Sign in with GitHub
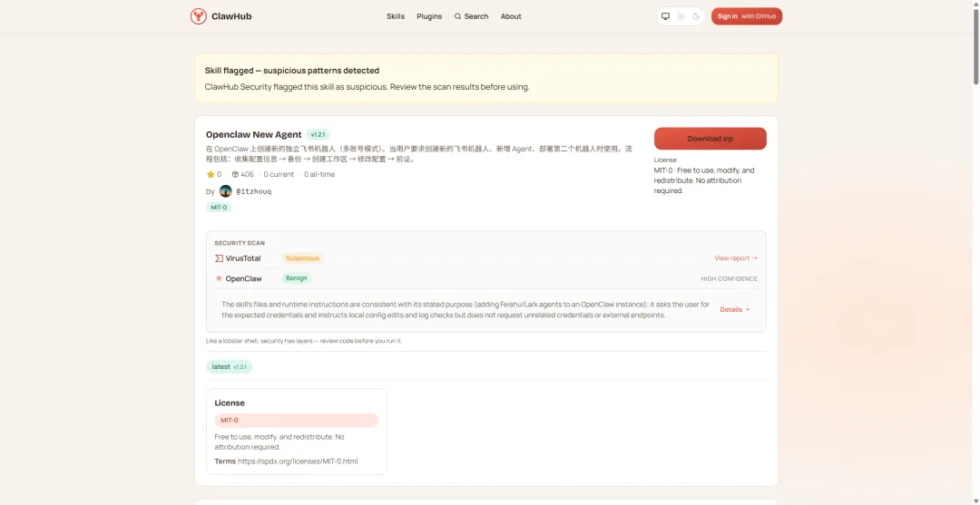This screenshot has width=980, height=505. tap(746, 16)
